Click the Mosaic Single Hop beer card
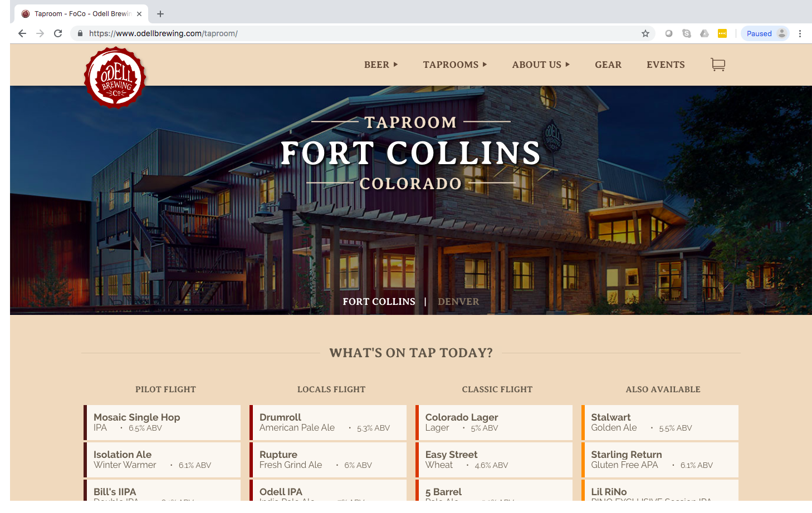The width and height of the screenshot is (812, 513). [162, 422]
